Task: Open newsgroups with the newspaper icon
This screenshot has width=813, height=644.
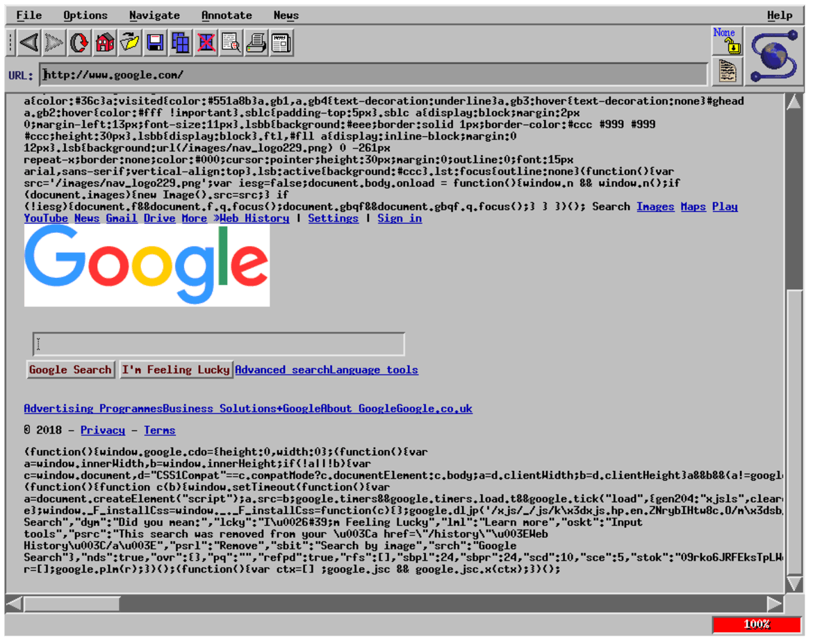Action: point(281,42)
